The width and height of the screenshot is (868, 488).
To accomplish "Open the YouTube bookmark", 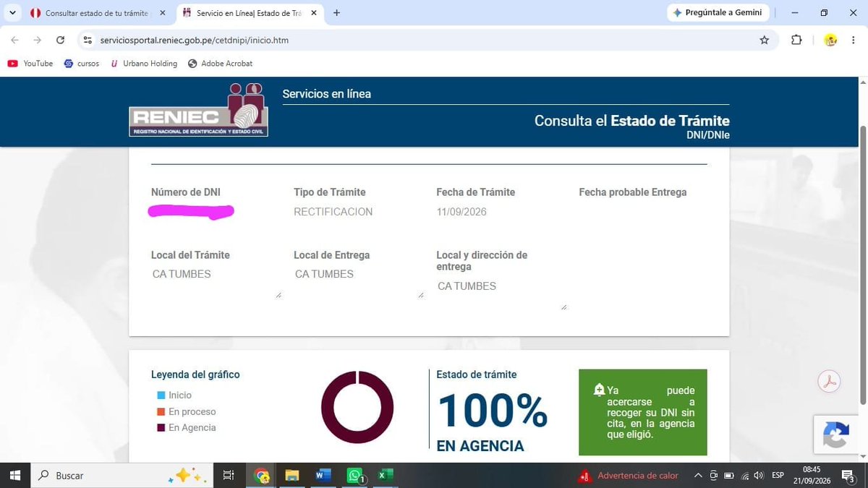I will point(30,64).
